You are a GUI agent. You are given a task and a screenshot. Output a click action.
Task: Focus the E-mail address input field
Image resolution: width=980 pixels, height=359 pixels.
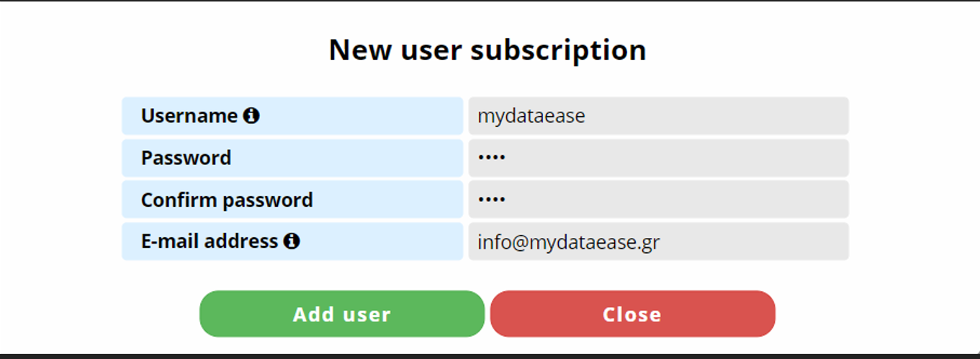pyautogui.click(x=658, y=241)
